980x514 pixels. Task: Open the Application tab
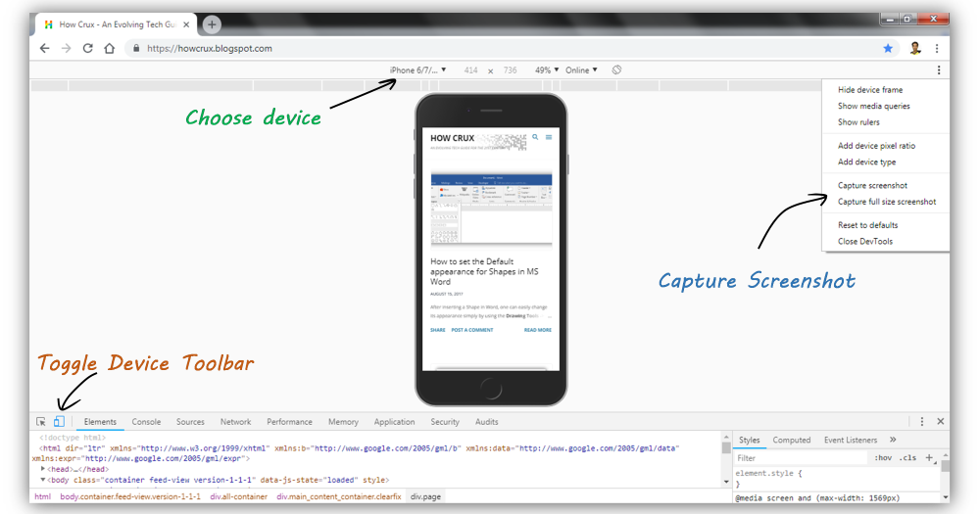click(x=394, y=422)
